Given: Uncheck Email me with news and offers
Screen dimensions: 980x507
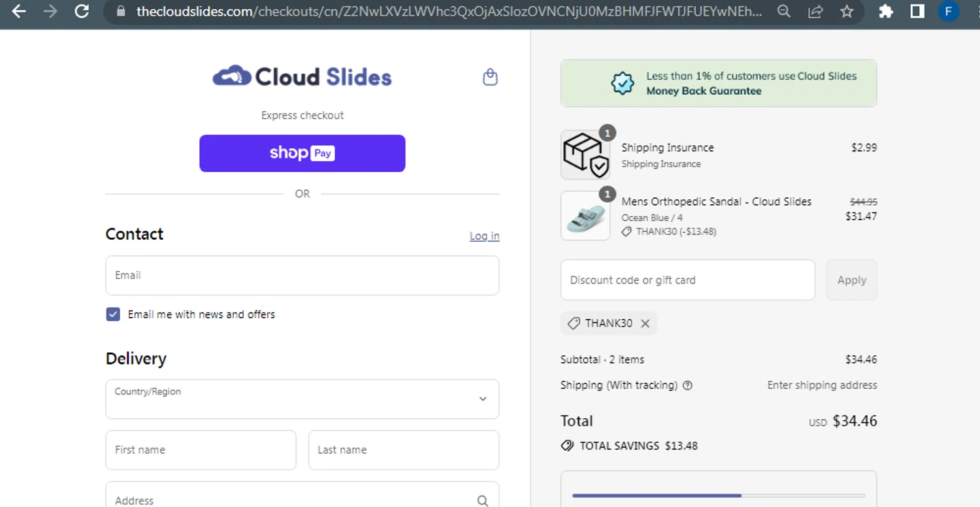Looking at the screenshot, I should pos(113,314).
